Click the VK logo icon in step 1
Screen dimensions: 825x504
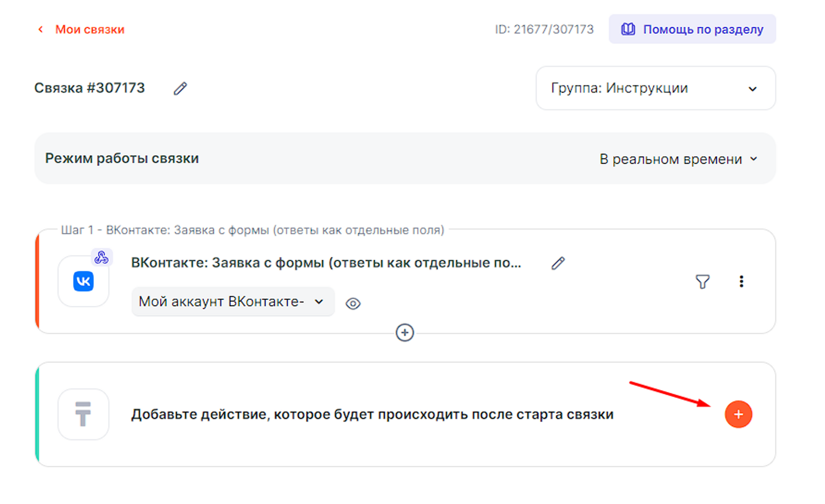point(84,281)
